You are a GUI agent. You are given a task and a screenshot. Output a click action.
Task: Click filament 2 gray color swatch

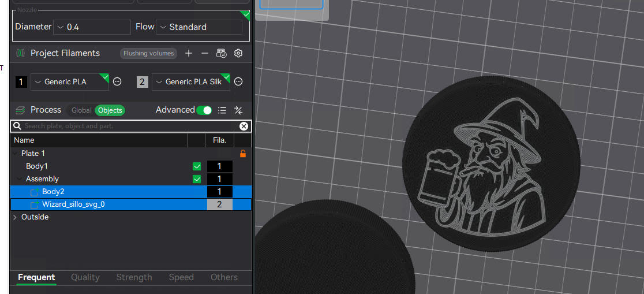[143, 82]
